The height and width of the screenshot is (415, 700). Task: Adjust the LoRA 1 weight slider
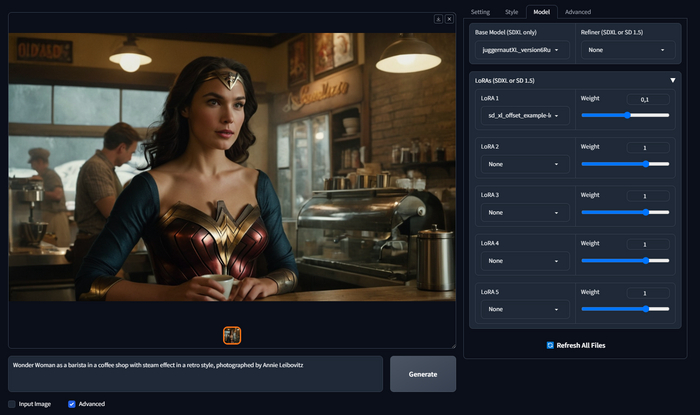tap(625, 115)
